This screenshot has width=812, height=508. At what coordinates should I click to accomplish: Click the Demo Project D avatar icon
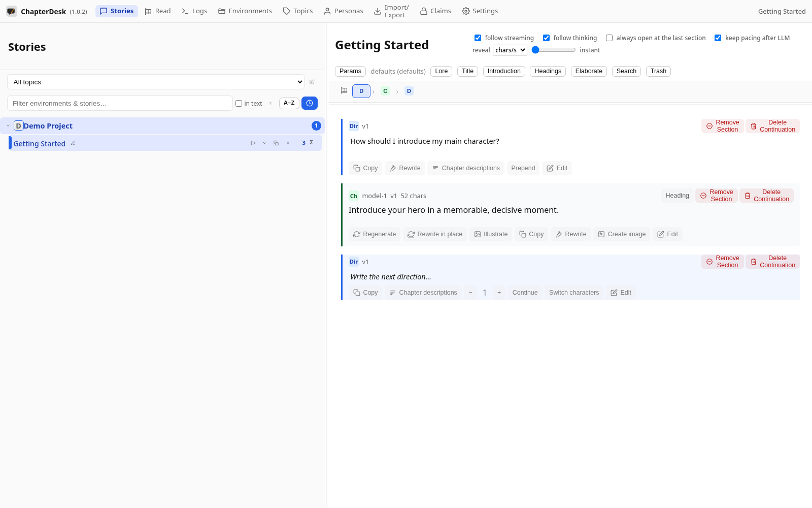(x=18, y=126)
